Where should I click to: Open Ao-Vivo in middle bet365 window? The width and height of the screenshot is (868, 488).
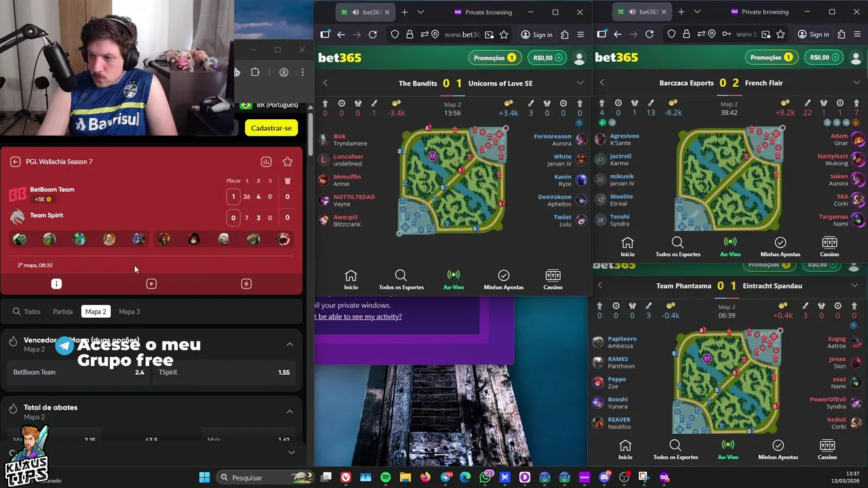click(454, 279)
